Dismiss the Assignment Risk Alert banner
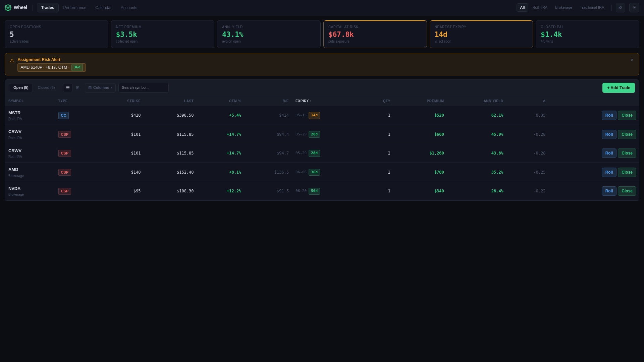 tap(632, 60)
